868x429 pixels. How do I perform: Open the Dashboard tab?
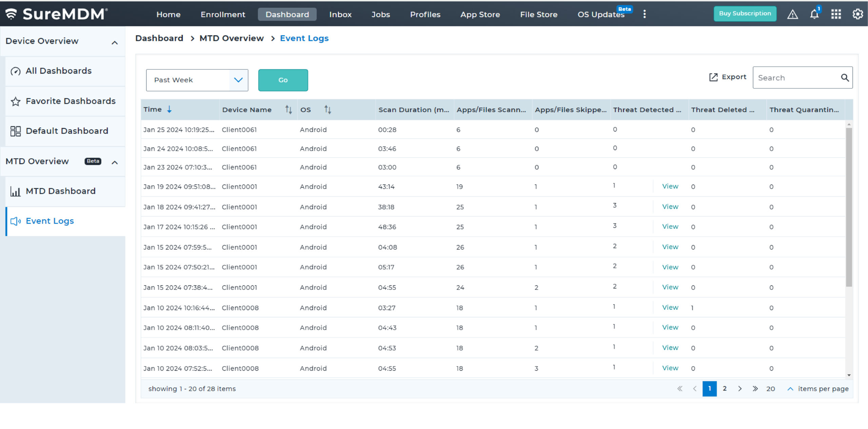pyautogui.click(x=287, y=14)
